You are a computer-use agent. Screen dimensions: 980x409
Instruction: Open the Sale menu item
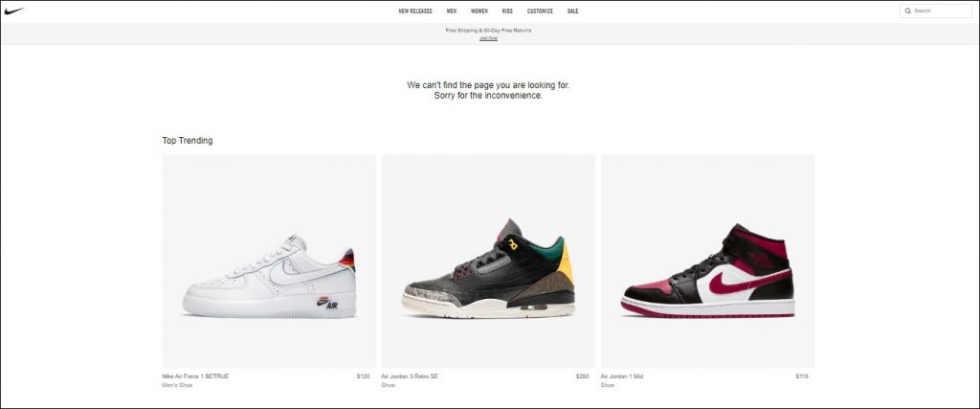point(572,11)
